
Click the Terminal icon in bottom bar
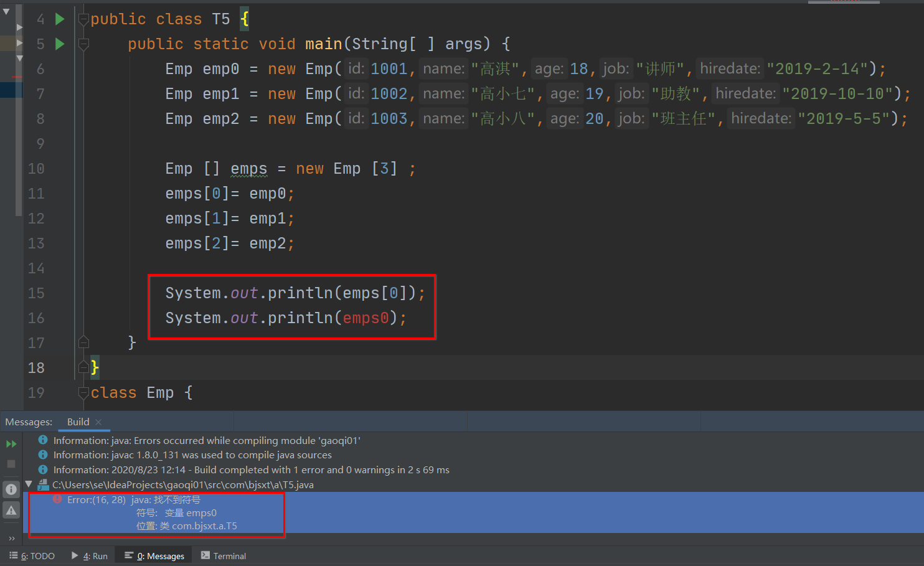coord(205,555)
